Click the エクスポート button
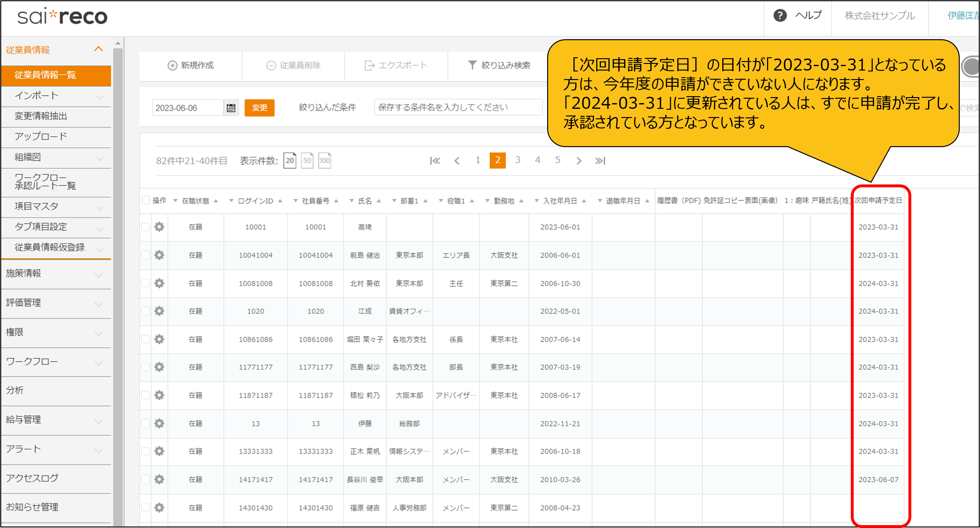The image size is (980, 528). pos(396,65)
